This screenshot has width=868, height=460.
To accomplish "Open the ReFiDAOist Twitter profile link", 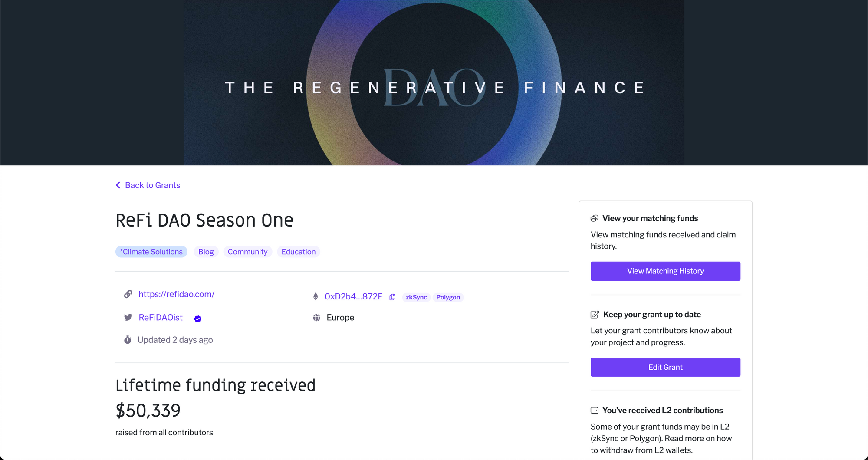I will pos(161,317).
